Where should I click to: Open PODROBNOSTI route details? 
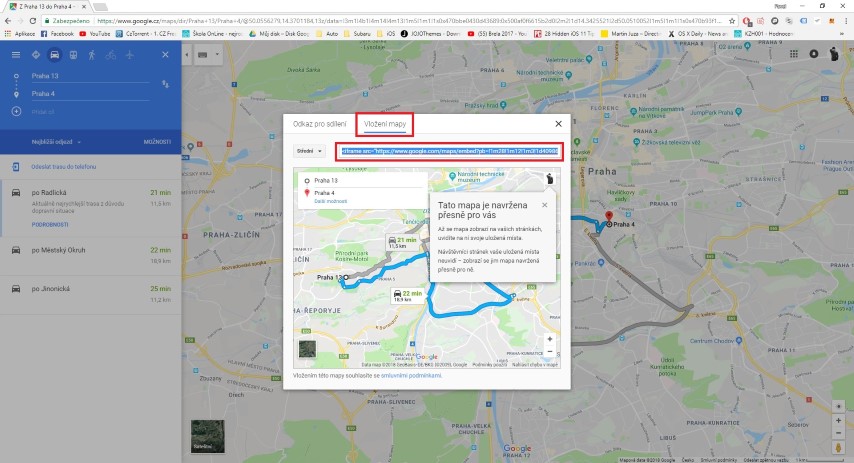click(x=50, y=224)
